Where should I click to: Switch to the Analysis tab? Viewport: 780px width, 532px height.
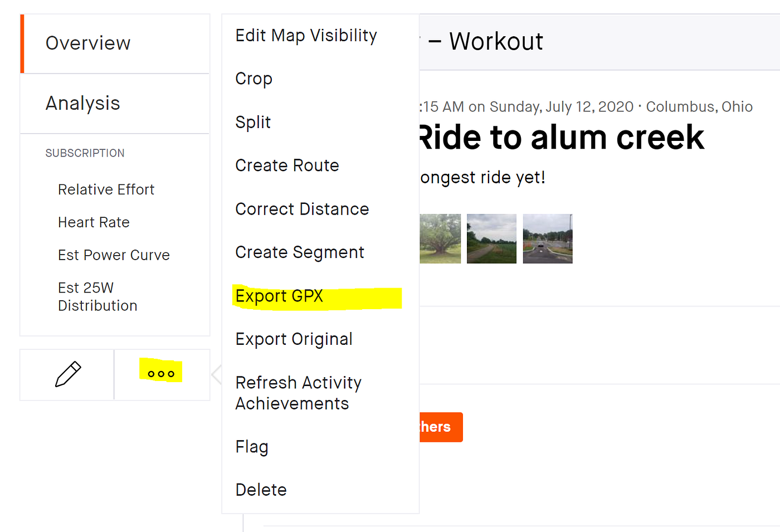click(83, 104)
